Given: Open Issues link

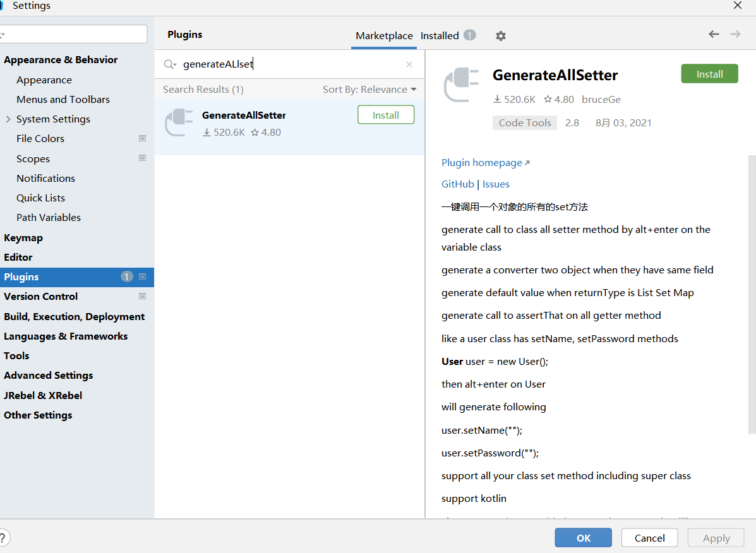Looking at the screenshot, I should click(496, 184).
